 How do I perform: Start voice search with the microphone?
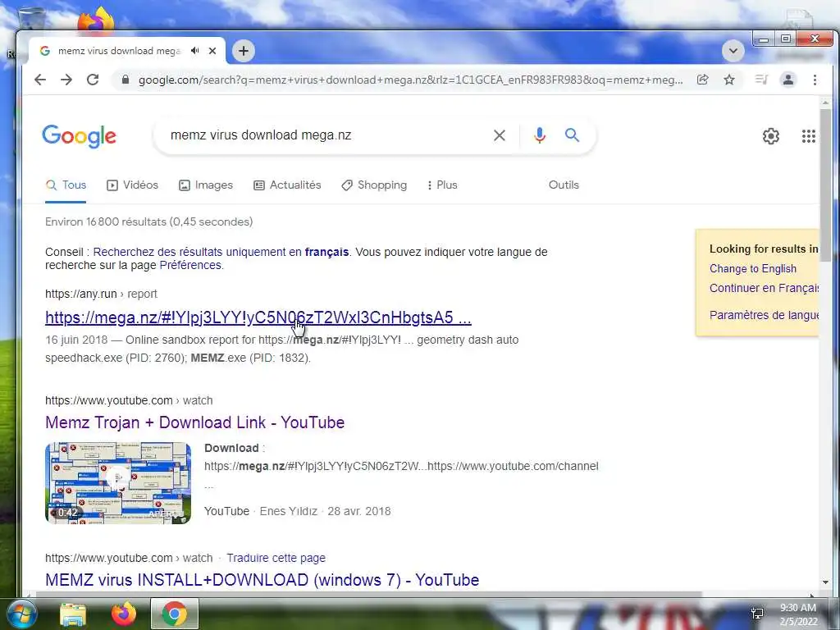(x=540, y=135)
